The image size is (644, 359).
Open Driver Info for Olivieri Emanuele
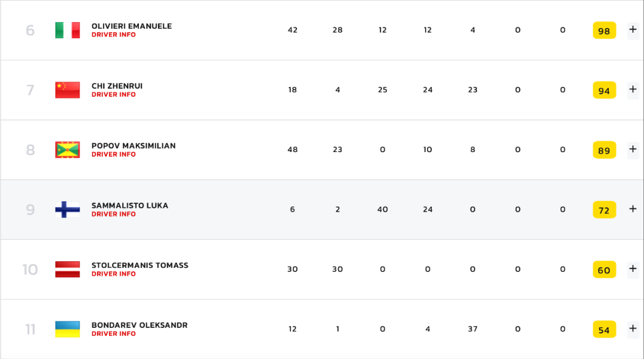click(x=113, y=35)
